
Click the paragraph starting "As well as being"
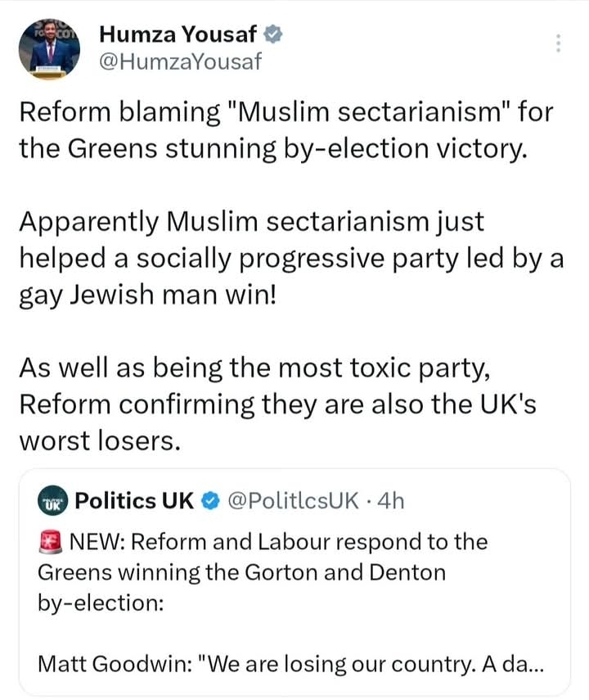tap(278, 404)
